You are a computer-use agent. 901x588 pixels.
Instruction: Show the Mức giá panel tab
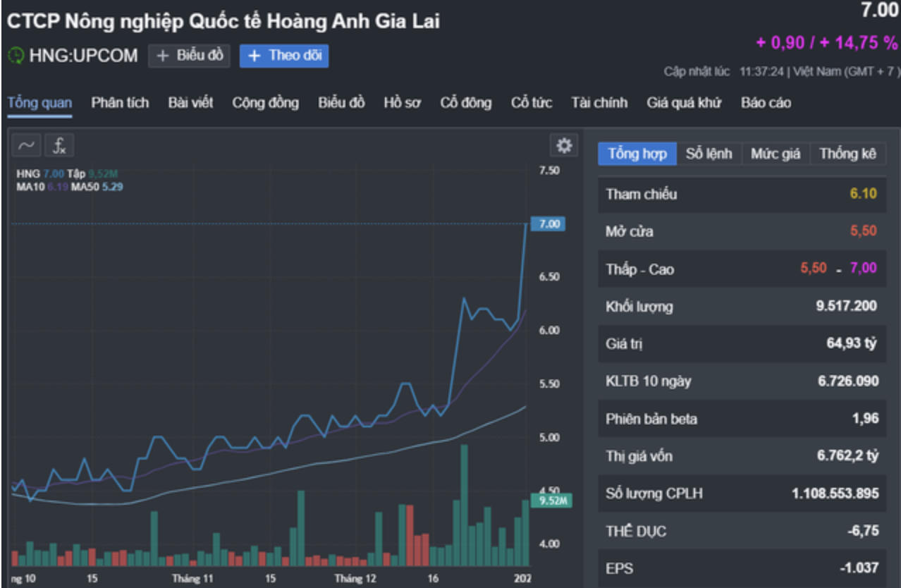pos(776,154)
